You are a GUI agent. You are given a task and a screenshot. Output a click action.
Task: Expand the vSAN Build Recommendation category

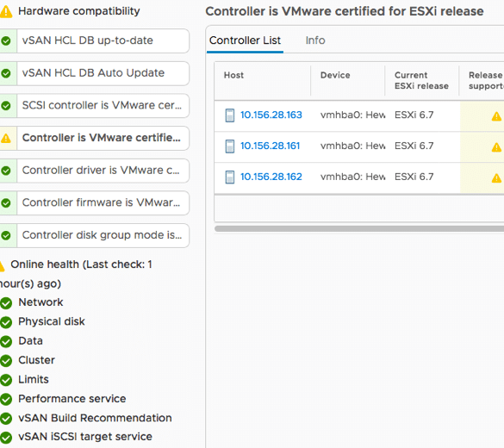(95, 418)
